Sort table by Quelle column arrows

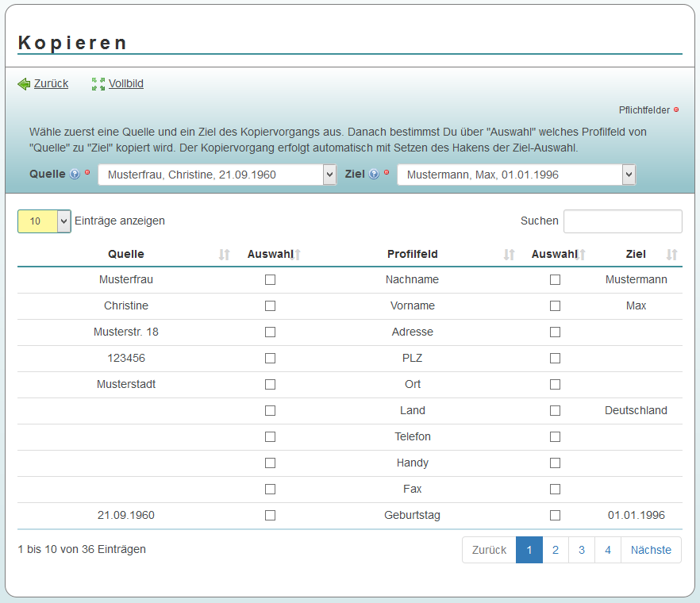pyautogui.click(x=225, y=255)
